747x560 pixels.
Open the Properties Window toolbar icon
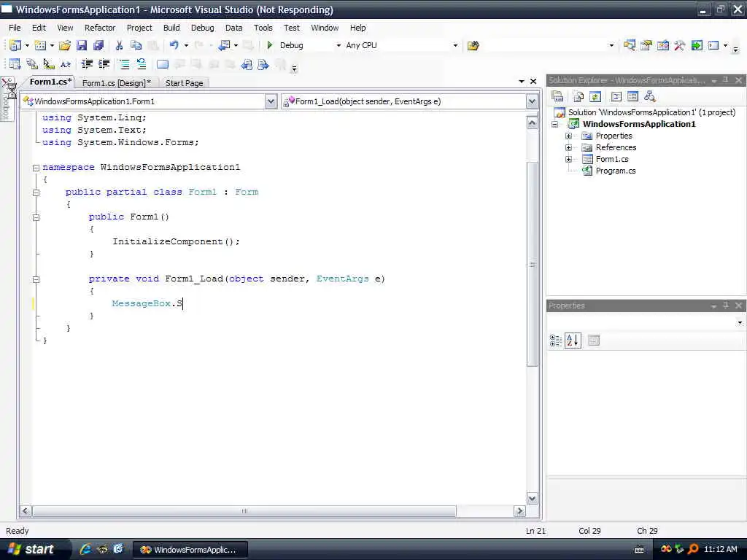pos(646,45)
